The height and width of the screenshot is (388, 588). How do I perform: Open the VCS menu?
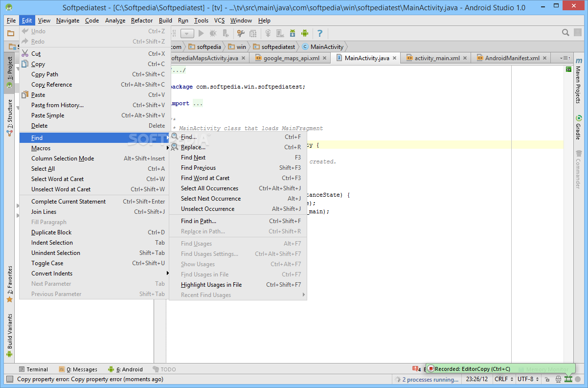[219, 21]
